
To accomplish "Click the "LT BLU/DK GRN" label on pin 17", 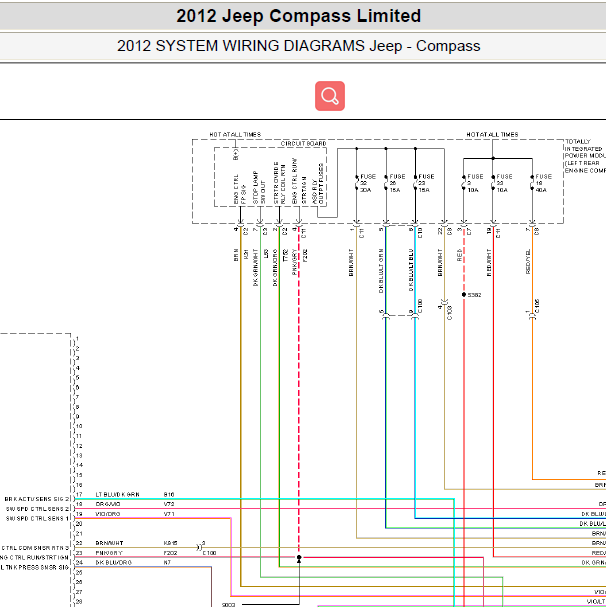I will coord(117,494).
